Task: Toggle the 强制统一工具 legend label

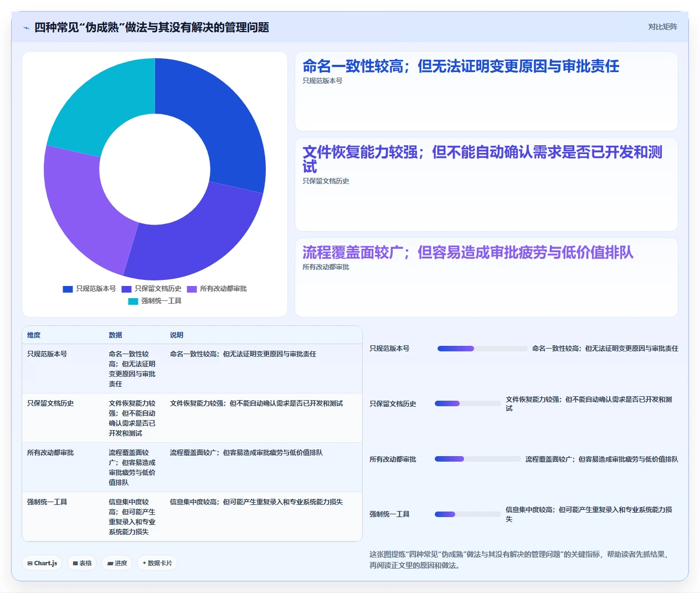Action: [x=161, y=301]
